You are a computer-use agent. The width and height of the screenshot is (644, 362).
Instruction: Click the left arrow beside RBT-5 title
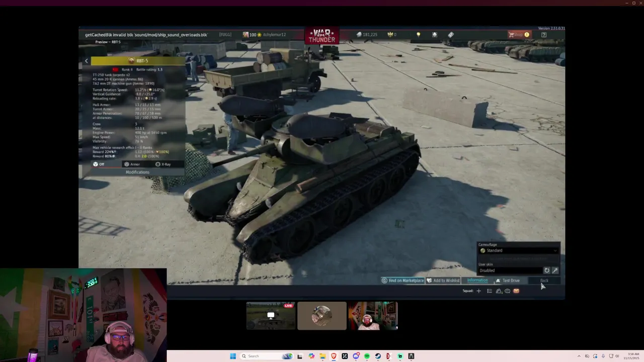(86, 61)
